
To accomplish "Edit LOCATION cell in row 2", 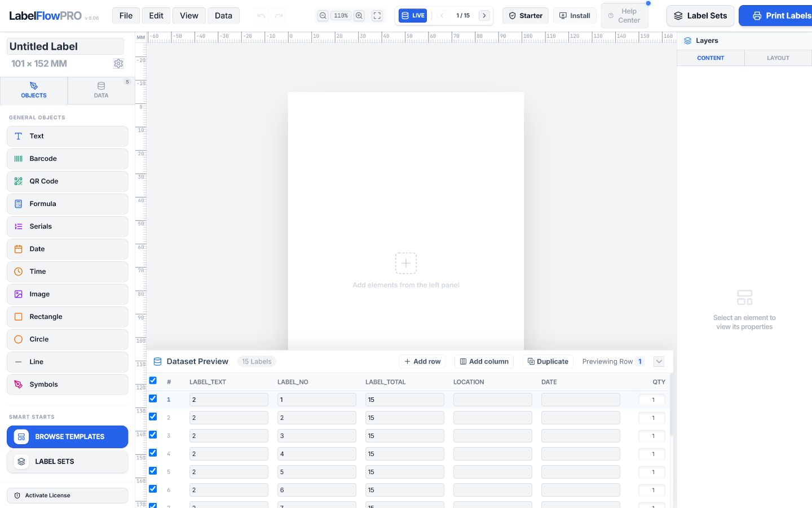I will point(493,418).
